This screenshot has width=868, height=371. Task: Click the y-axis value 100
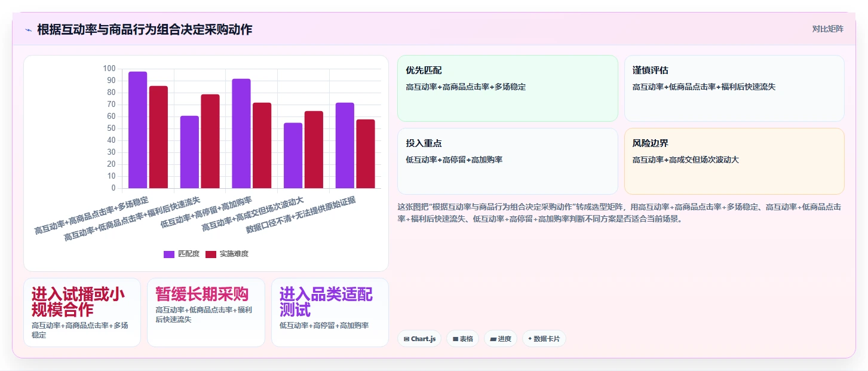tap(109, 69)
